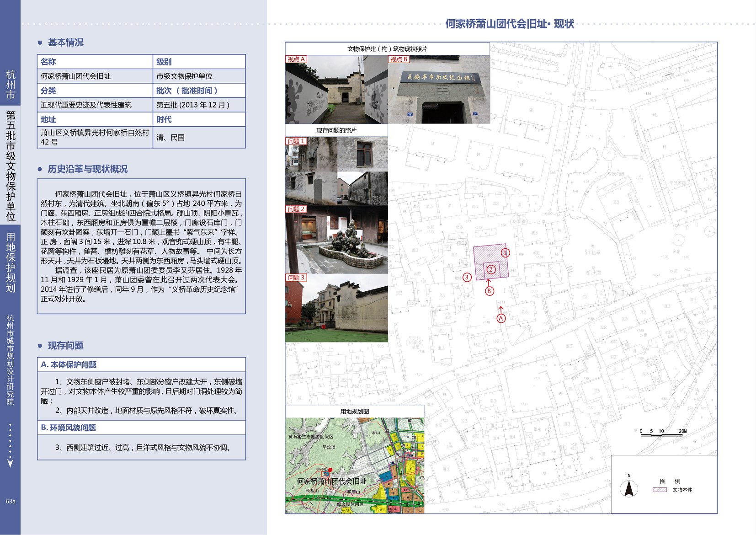Click the 文物保护建（构）筑物现状照片 caption

[x=387, y=49]
